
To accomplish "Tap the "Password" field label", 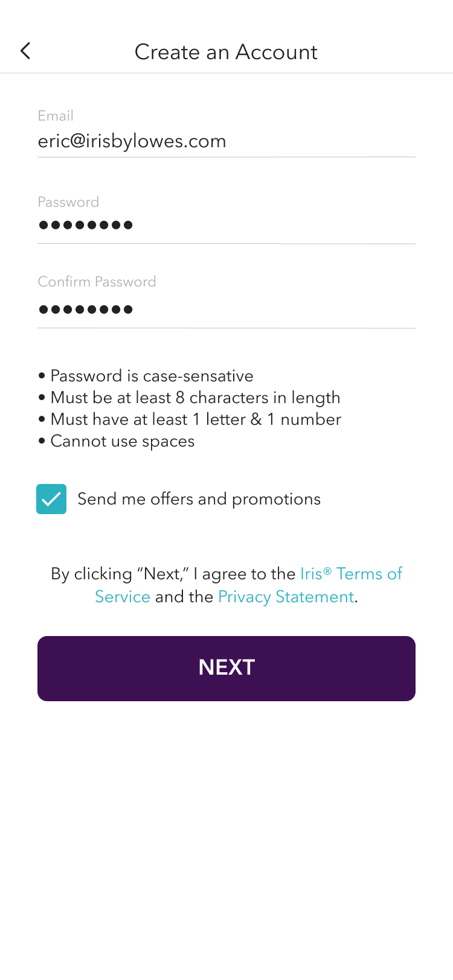I will (68, 202).
